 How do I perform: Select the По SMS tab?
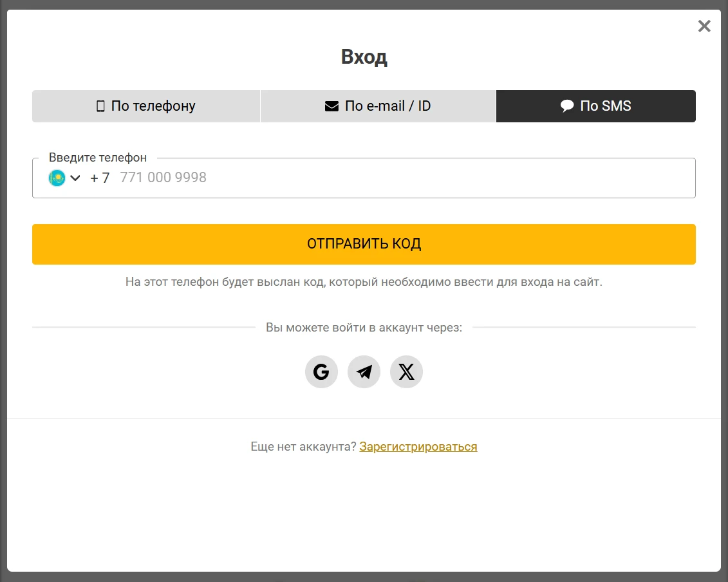[595, 106]
